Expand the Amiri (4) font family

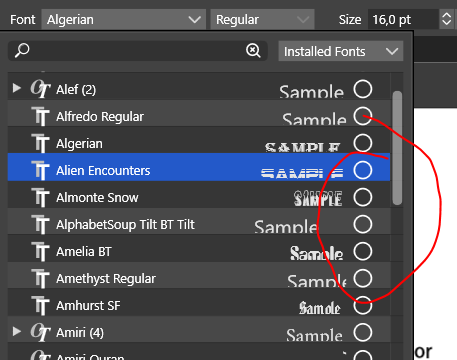[x=16, y=332]
